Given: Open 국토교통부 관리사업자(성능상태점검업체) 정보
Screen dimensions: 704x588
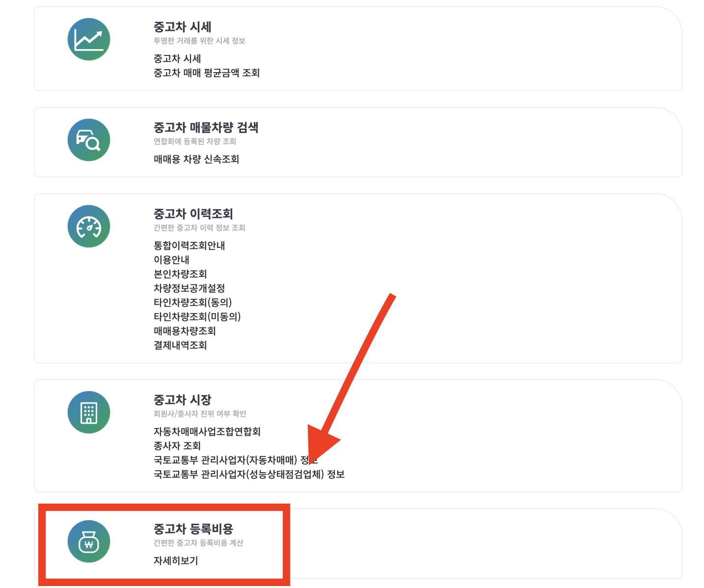Looking at the screenshot, I should 249,474.
